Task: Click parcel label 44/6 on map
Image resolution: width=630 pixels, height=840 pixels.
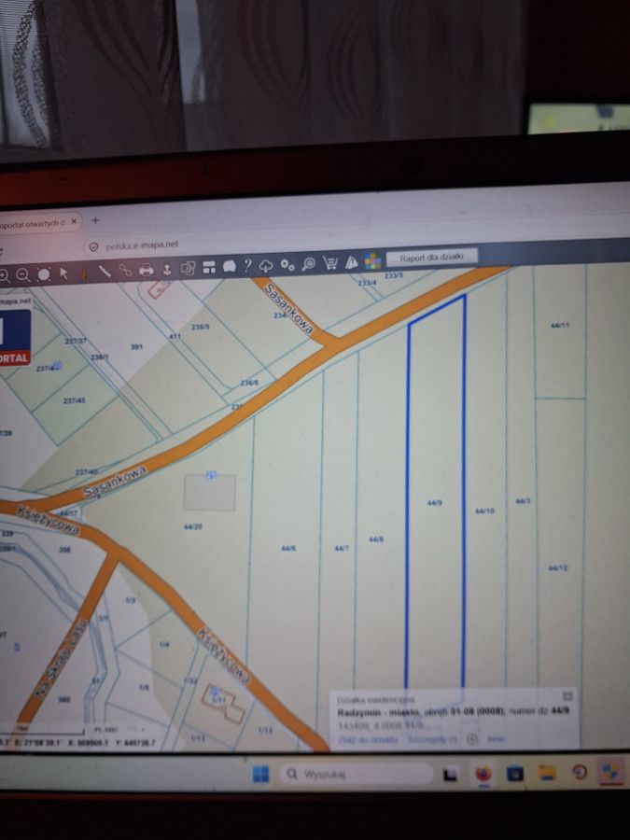Action: tap(288, 548)
